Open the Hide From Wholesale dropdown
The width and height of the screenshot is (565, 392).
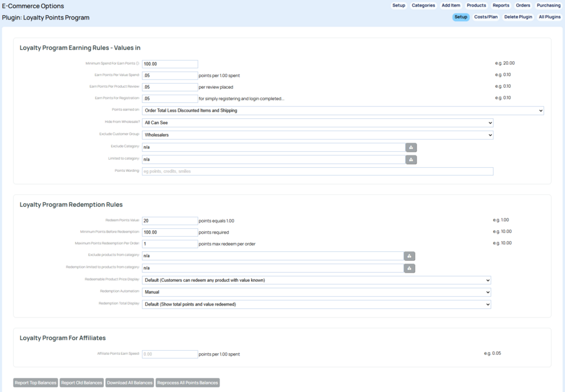[x=317, y=122]
